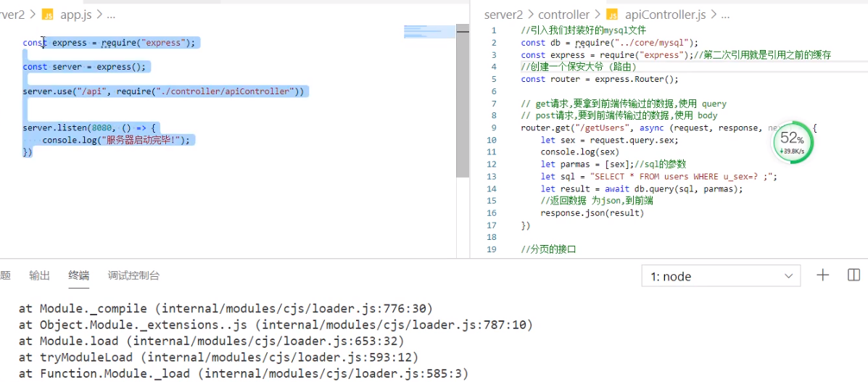The image size is (868, 382).
Task: Click 'request.query.sex' on line 10
Action: click(632, 140)
